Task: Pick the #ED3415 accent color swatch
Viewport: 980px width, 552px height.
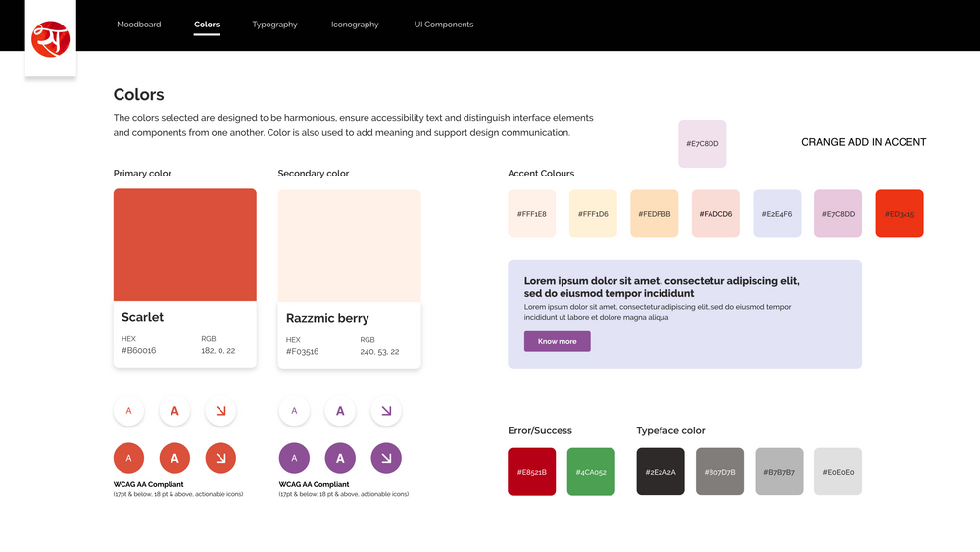Action: [899, 214]
